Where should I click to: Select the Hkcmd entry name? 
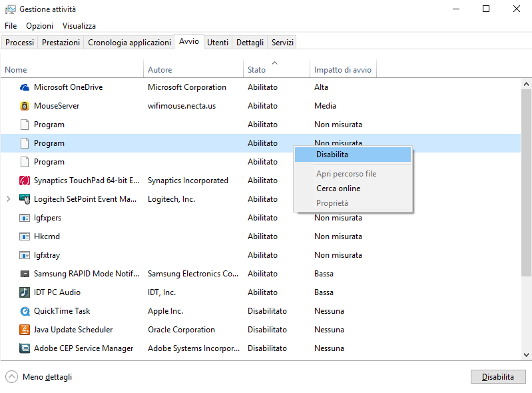47,236
